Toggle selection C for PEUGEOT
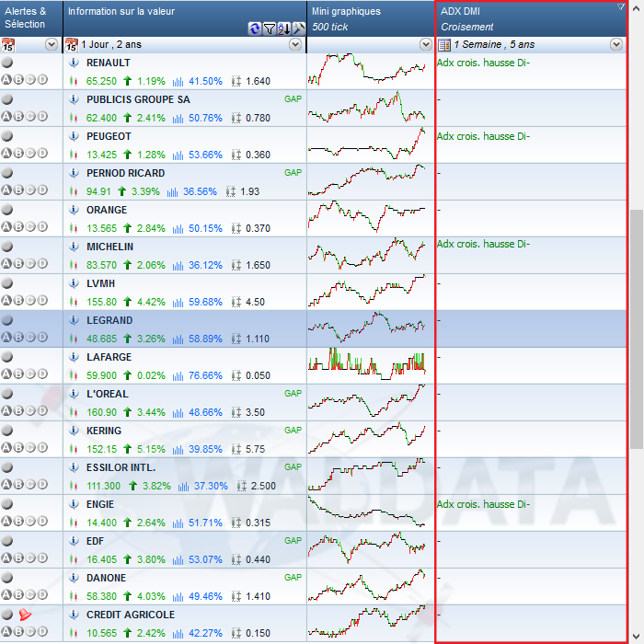This screenshot has width=644, height=644. point(30,154)
